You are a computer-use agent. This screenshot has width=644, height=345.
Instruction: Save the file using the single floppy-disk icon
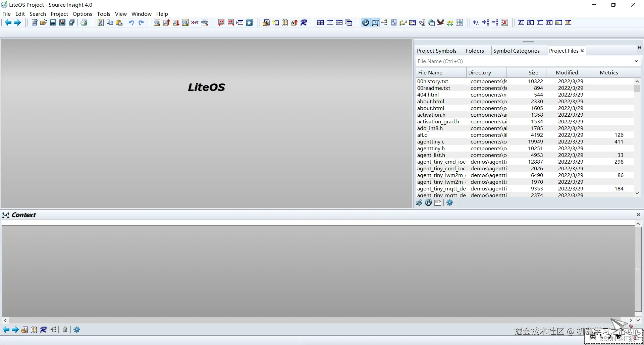(53, 22)
